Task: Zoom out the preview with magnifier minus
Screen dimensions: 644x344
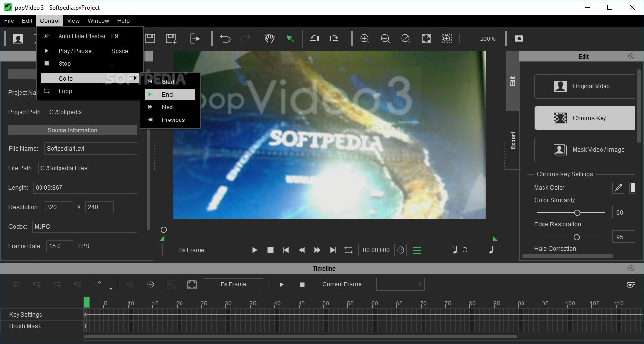Action: [x=385, y=39]
